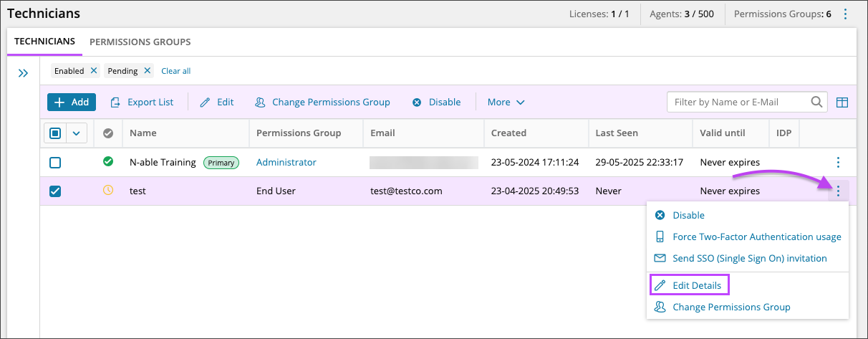The width and height of the screenshot is (868, 339).
Task: Click the search magnifier icon
Action: point(816,102)
